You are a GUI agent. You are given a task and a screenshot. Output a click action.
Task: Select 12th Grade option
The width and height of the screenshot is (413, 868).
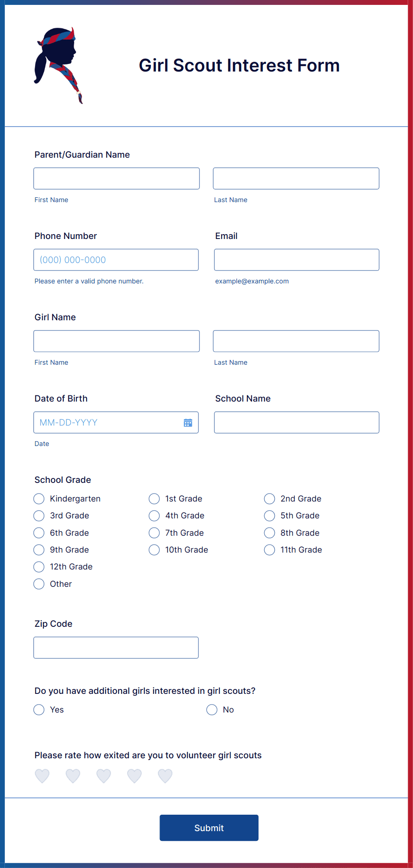point(39,567)
